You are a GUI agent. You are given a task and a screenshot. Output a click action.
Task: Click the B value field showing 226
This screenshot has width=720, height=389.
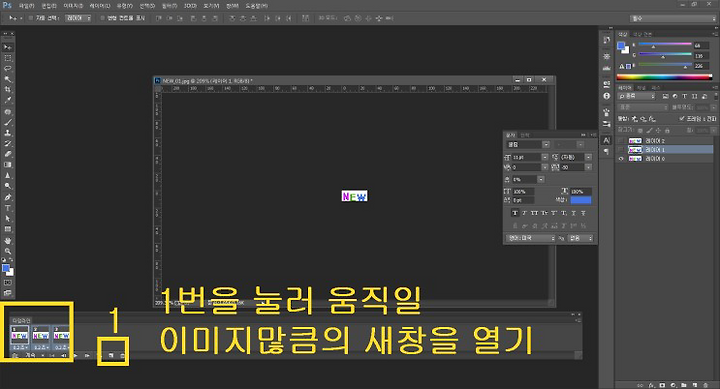click(x=701, y=66)
